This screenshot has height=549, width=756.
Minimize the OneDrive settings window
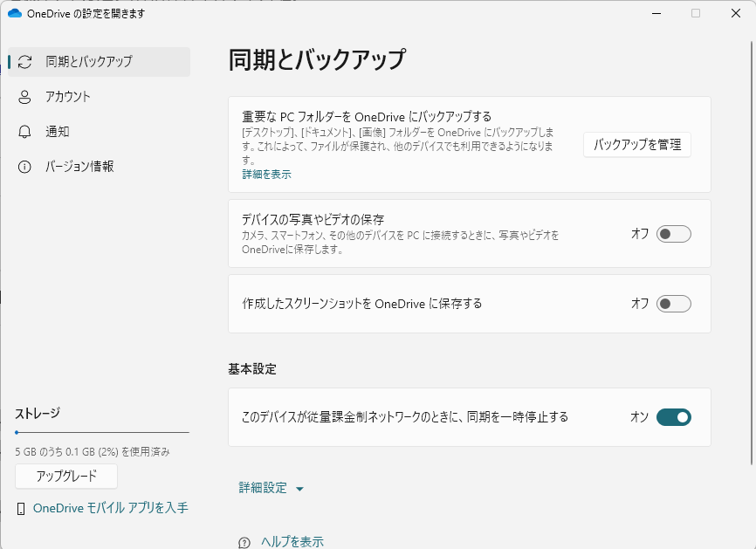click(x=656, y=13)
